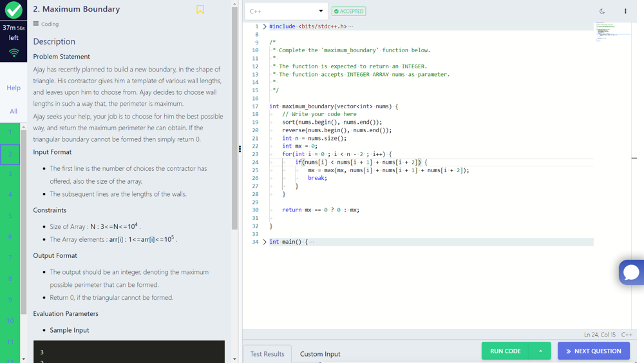644x363 pixels.
Task: Switch to the Custom Input tab
Action: 320,354
